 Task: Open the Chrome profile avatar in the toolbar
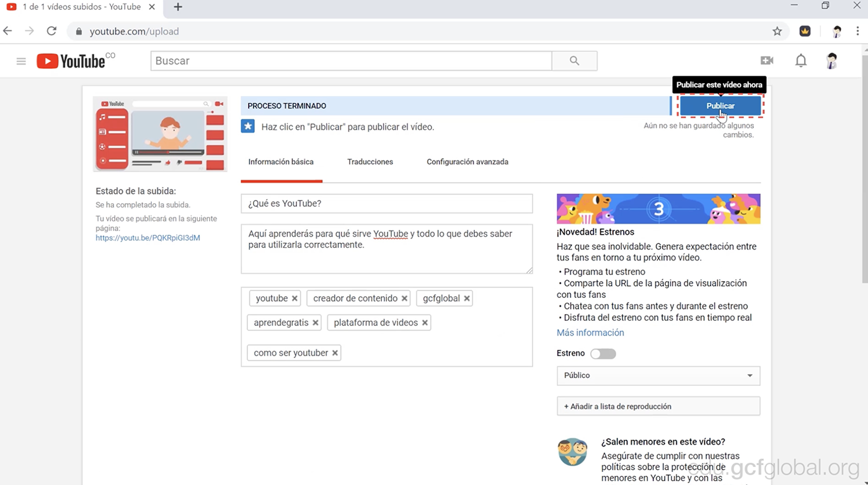837,31
